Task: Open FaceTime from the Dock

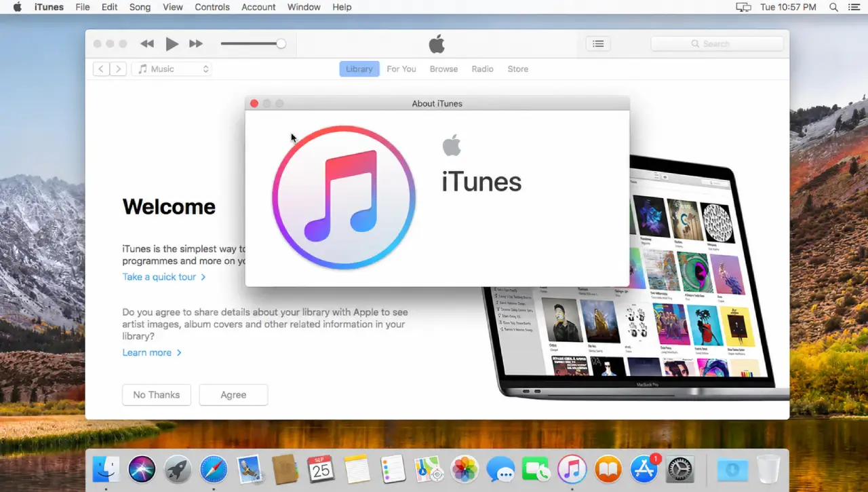Action: point(536,468)
